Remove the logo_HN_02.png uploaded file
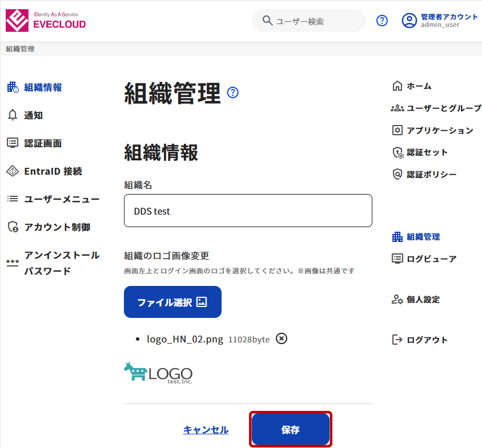Viewport: 482px width, 448px height. [x=282, y=338]
